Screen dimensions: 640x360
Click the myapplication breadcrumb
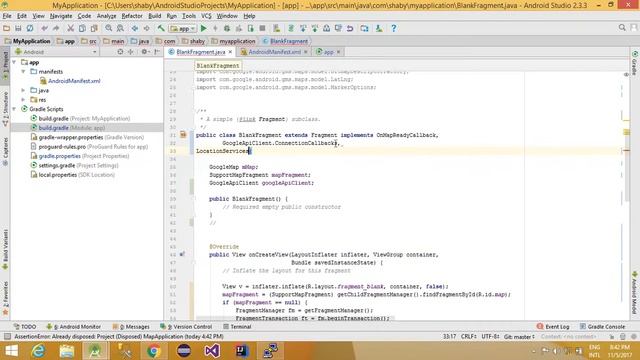[x=233, y=41]
